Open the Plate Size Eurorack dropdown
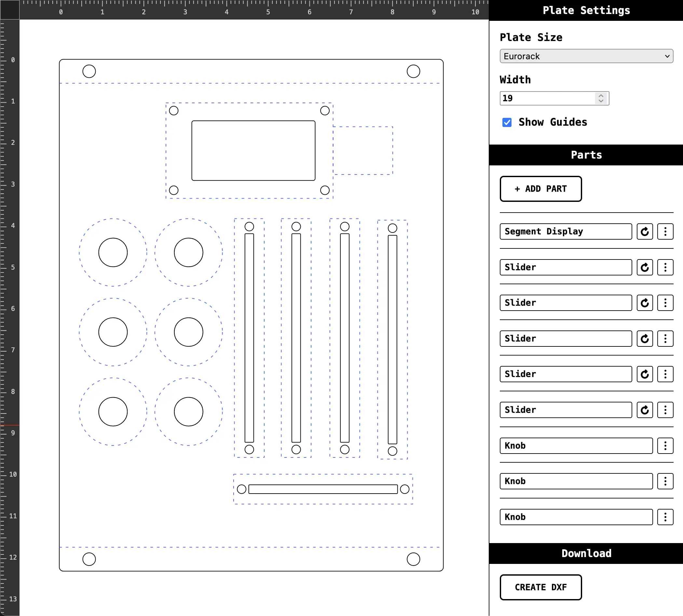 [x=586, y=56]
